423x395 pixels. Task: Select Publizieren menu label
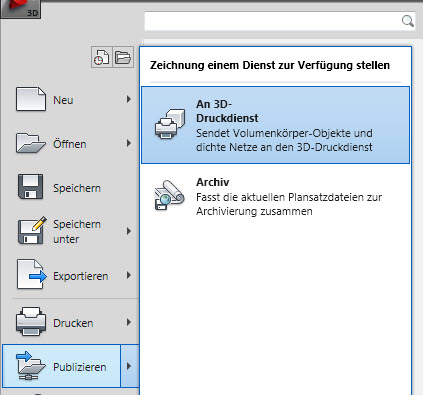(x=80, y=367)
